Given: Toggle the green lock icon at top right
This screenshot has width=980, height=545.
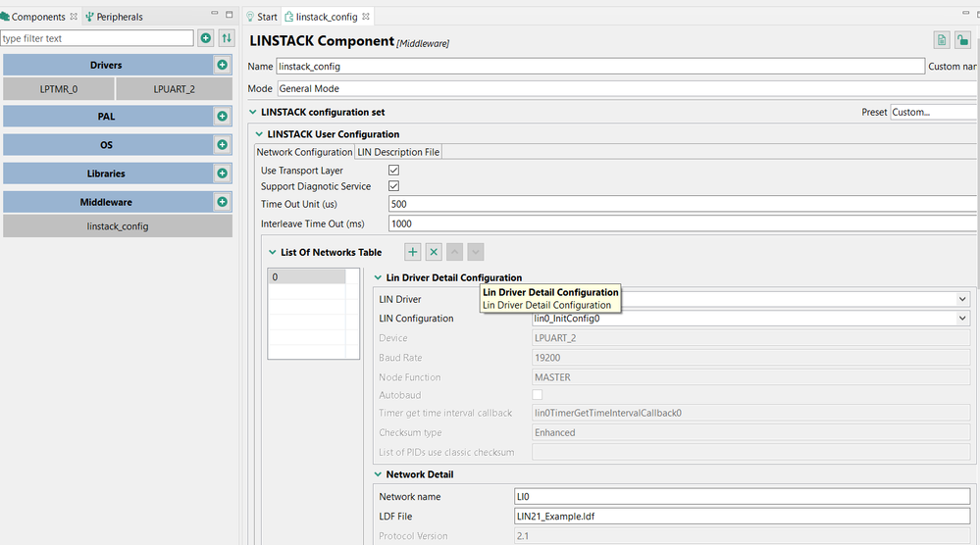Looking at the screenshot, I should pos(962,40).
